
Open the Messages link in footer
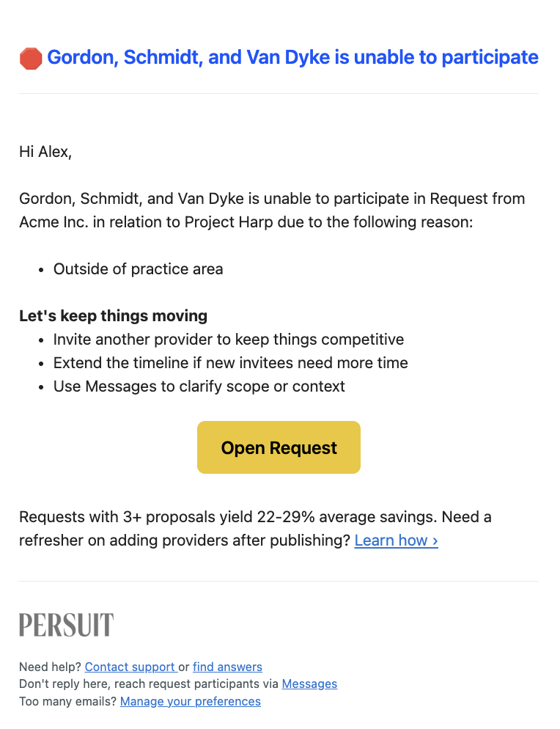click(x=309, y=684)
